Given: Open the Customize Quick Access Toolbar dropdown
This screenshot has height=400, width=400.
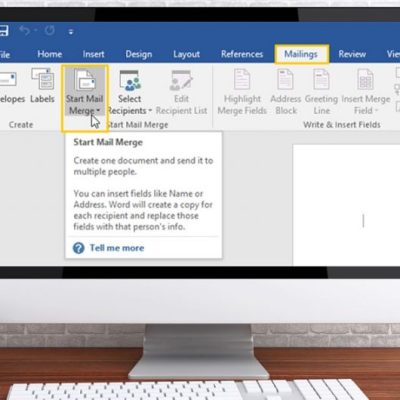Looking at the screenshot, I should point(71,32).
